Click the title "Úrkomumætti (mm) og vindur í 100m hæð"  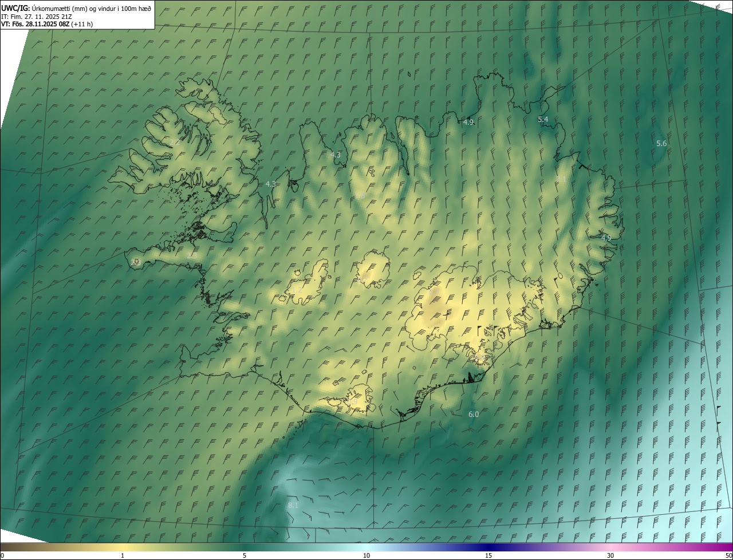tap(92, 8)
